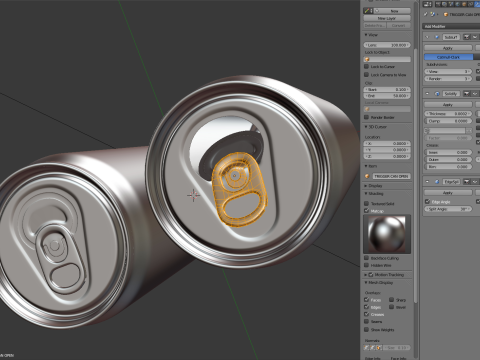Click the Lens value field

point(387,45)
